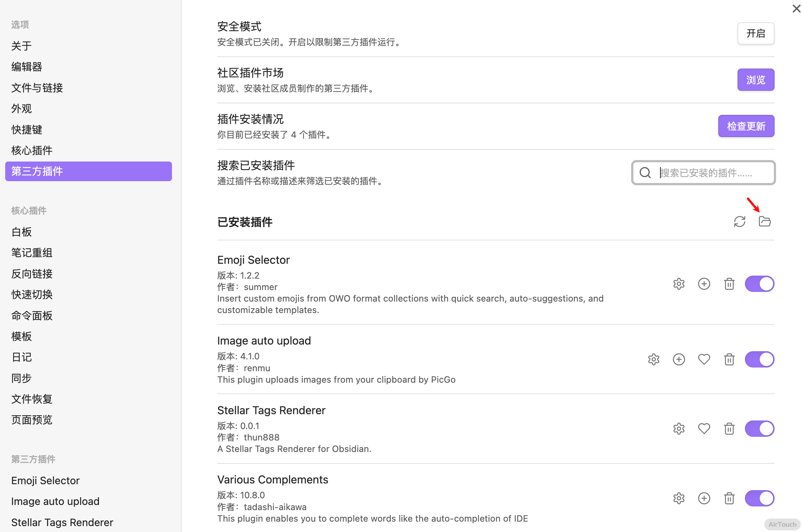Open 核心插件 settings tab in sidebar
The image size is (802, 532).
click(32, 150)
